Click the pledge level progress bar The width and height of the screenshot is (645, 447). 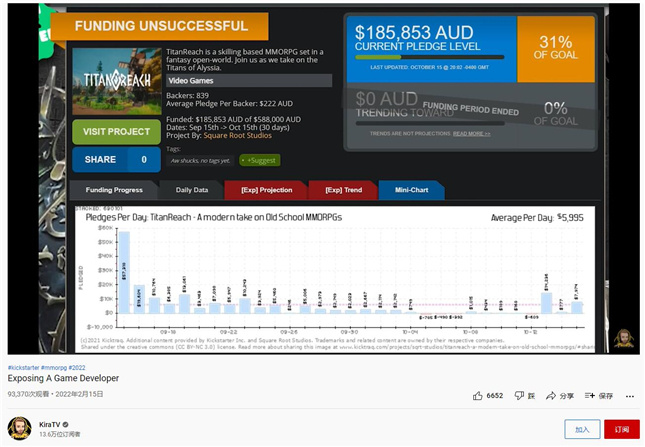[x=430, y=58]
